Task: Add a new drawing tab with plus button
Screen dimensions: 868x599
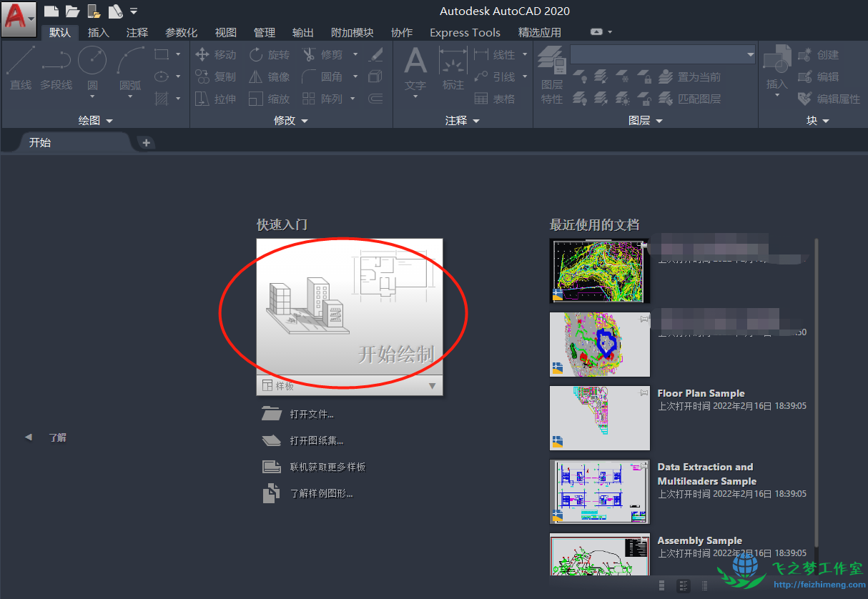Action: click(146, 142)
